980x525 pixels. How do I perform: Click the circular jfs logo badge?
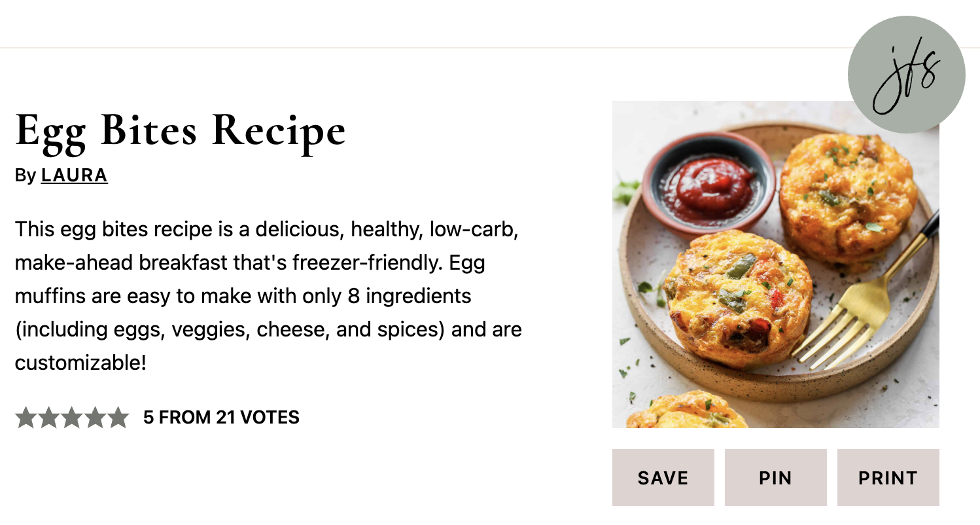click(906, 75)
